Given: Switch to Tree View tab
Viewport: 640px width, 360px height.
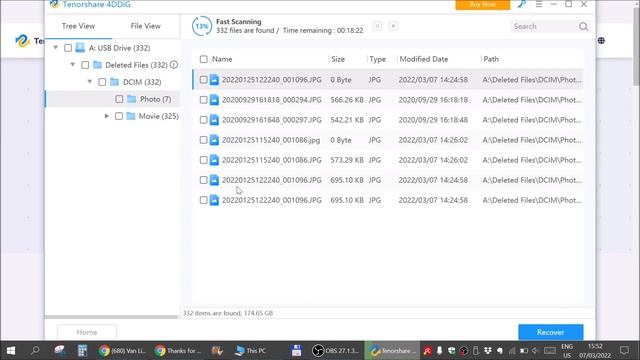Looking at the screenshot, I should pos(78,26).
